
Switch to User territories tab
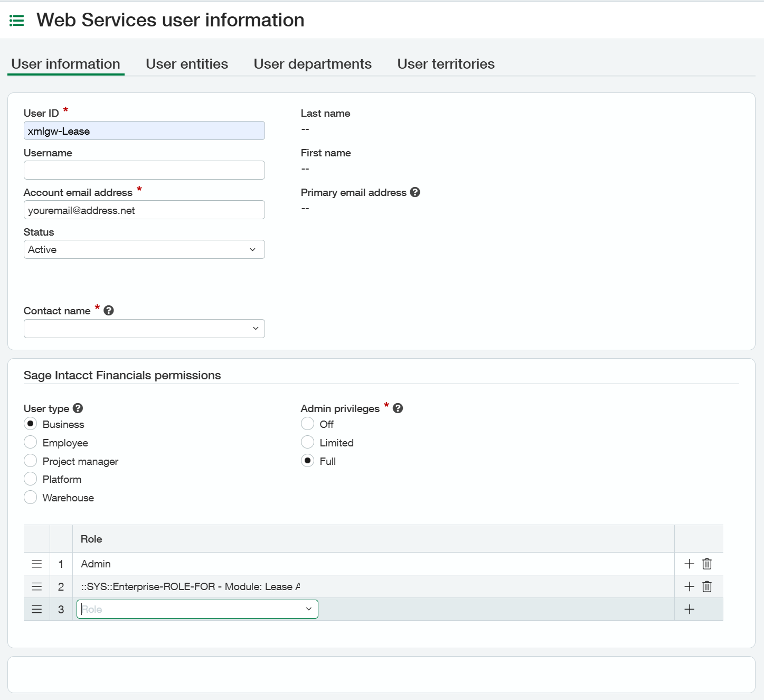point(446,64)
